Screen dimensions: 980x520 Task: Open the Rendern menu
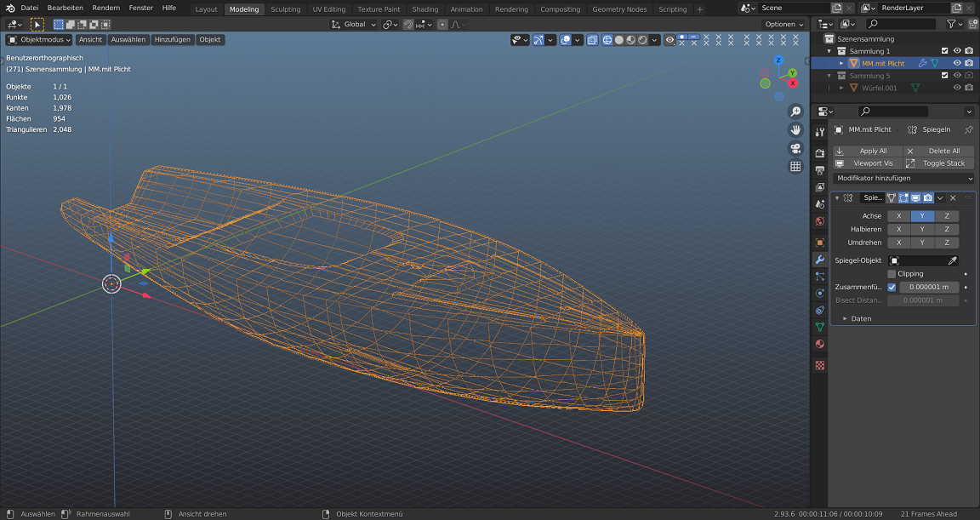(x=105, y=9)
